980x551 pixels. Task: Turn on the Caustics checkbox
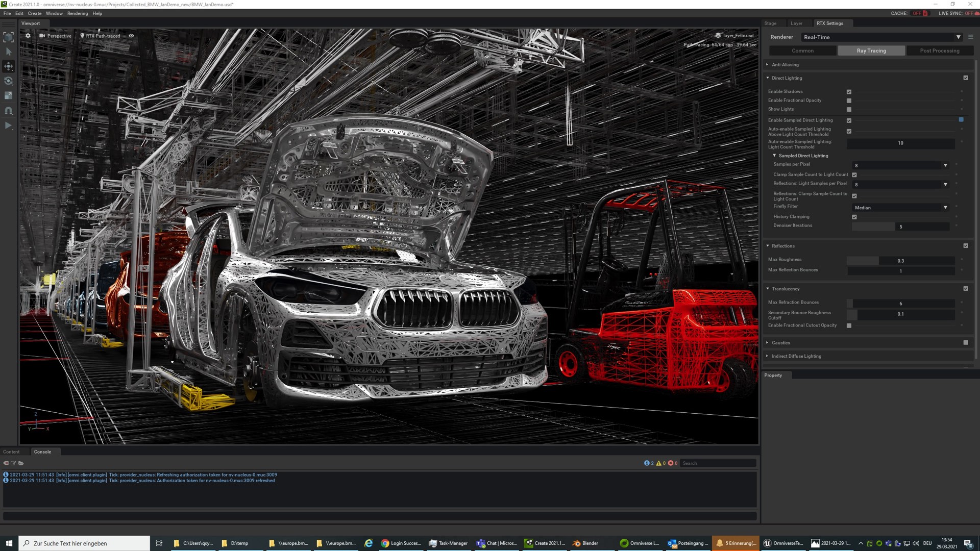[965, 343]
